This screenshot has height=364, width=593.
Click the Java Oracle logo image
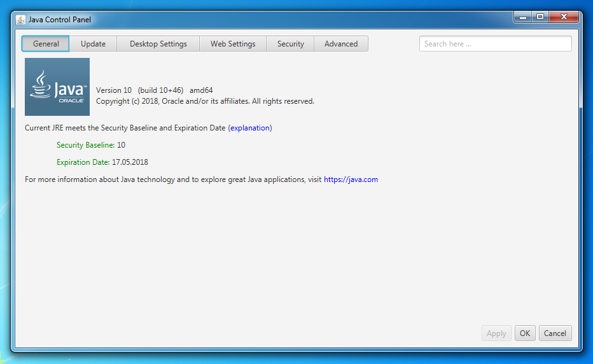click(57, 87)
